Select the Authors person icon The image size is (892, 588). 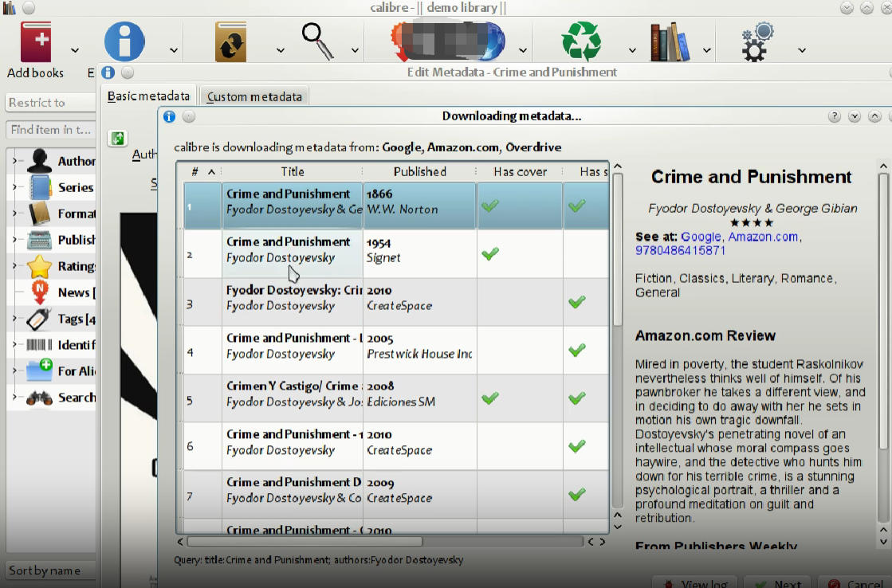(x=39, y=161)
